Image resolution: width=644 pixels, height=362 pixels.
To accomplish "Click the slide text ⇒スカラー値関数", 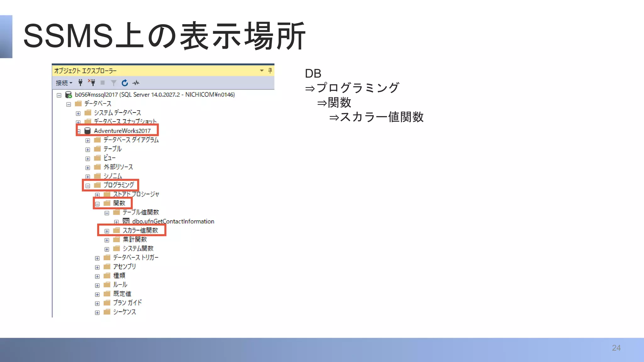I will point(376,117).
